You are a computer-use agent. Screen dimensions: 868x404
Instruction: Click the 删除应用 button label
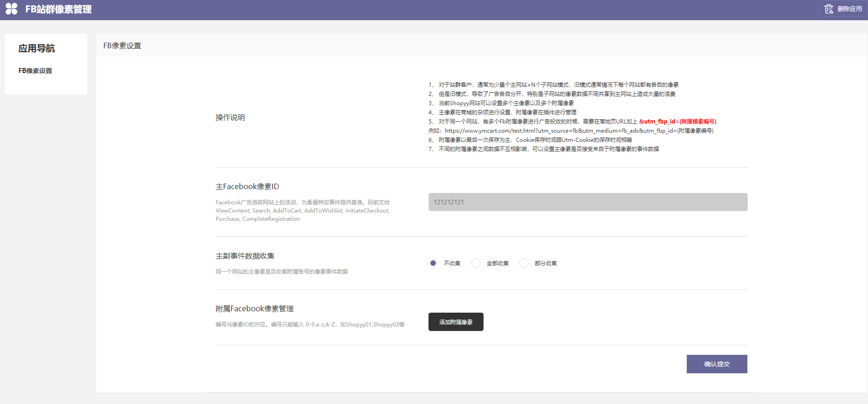(850, 9)
